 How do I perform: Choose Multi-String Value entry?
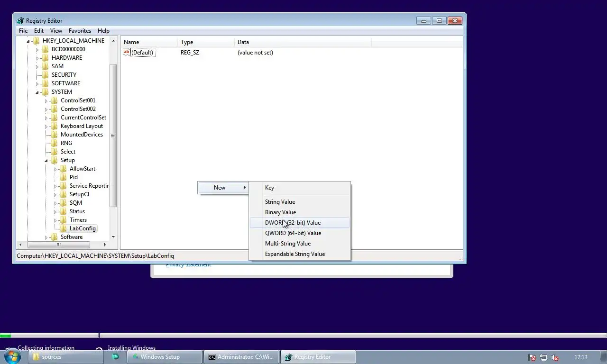click(300, 244)
